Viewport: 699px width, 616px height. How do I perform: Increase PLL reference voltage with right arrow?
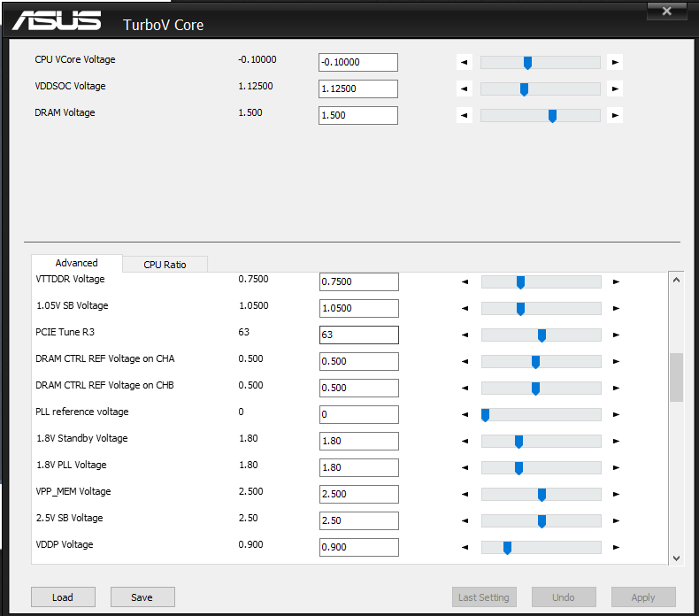pyautogui.click(x=616, y=415)
